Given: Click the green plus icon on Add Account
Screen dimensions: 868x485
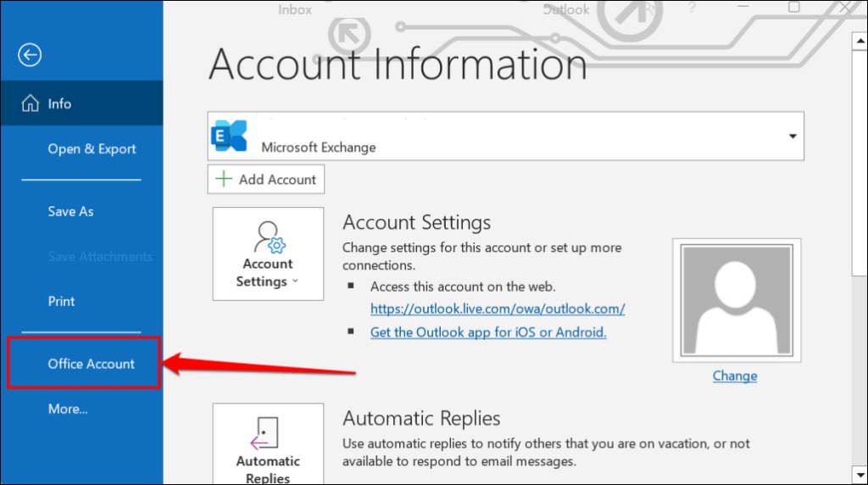Looking at the screenshot, I should pos(224,179).
